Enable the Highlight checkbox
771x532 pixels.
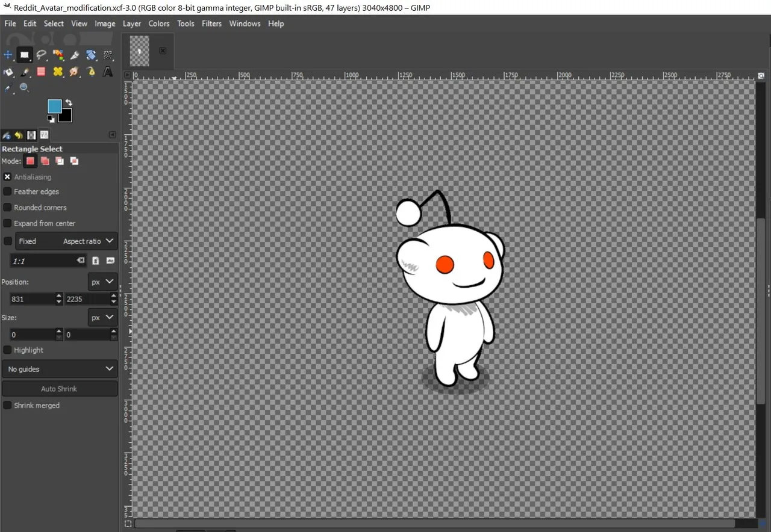[7, 350]
